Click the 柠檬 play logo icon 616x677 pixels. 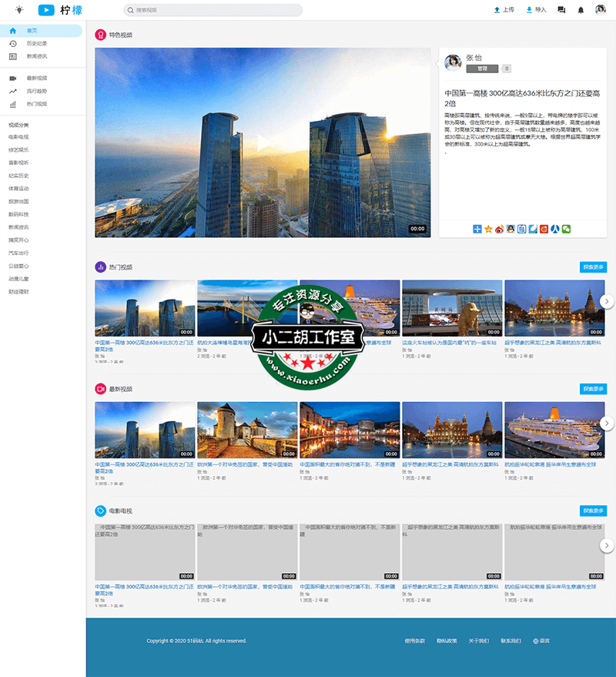pos(45,10)
